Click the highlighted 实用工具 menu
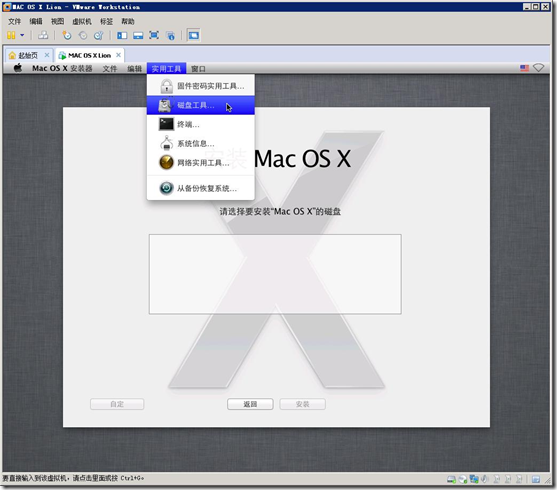The image size is (557, 490). coord(166,69)
